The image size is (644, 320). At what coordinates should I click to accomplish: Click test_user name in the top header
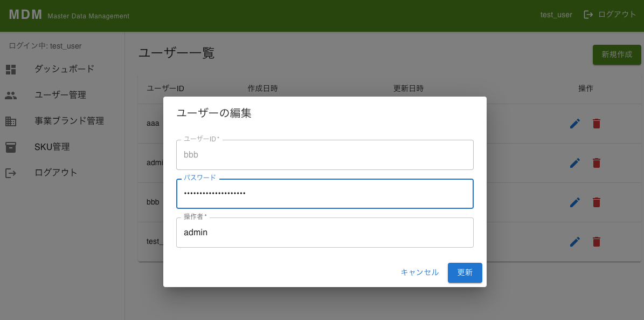(556, 15)
